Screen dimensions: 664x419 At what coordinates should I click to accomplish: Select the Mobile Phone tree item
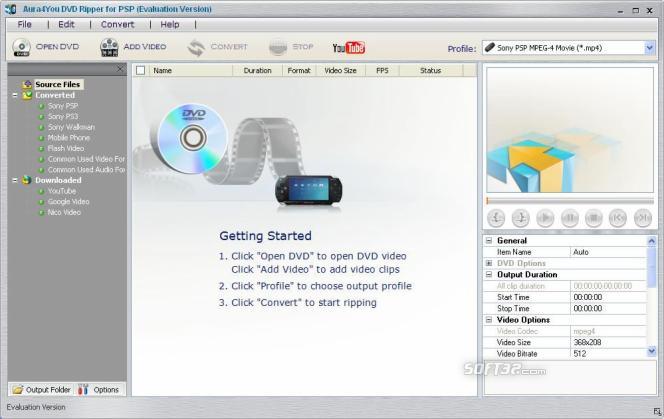tap(69, 138)
